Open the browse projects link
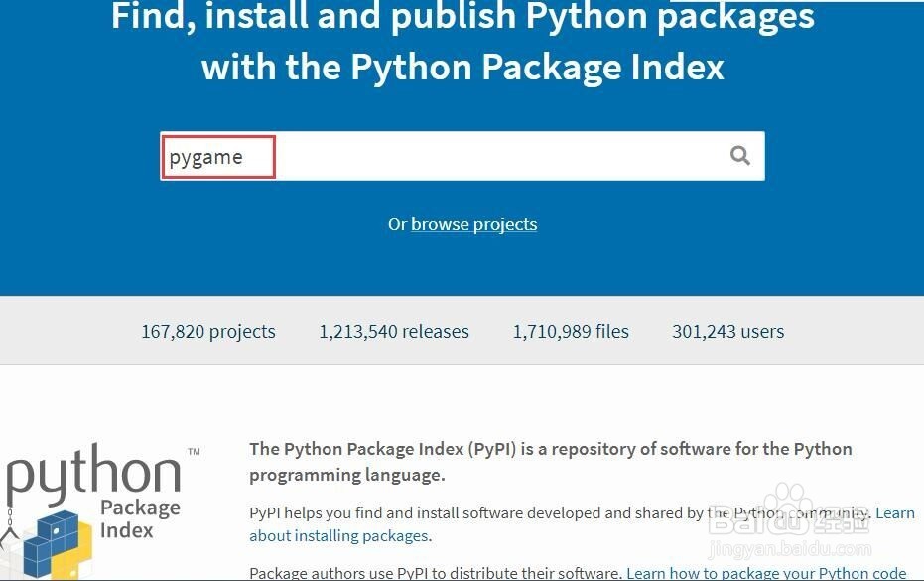 (473, 224)
